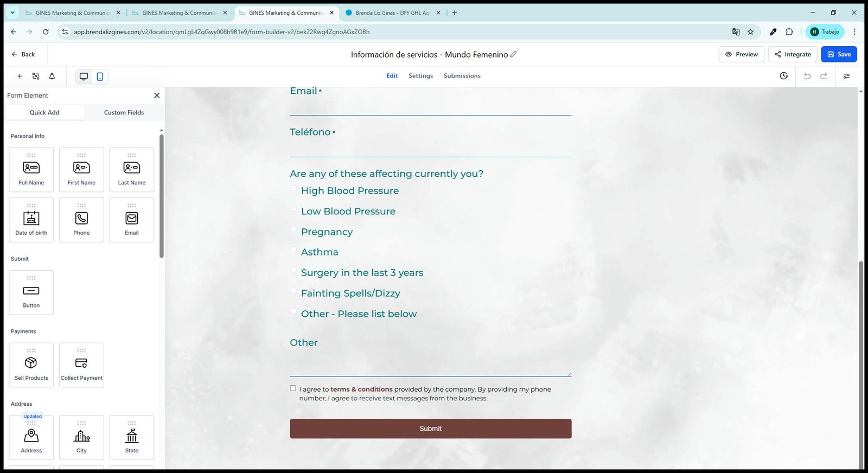Viewport: 868px width, 473px height.
Task: Switch to mobile view icon
Action: click(100, 76)
